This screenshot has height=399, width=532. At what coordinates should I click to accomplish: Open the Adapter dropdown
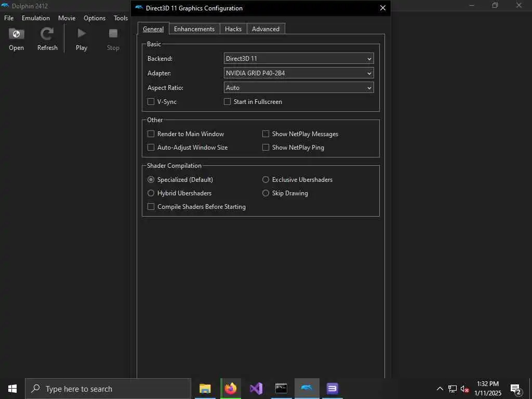[299, 73]
